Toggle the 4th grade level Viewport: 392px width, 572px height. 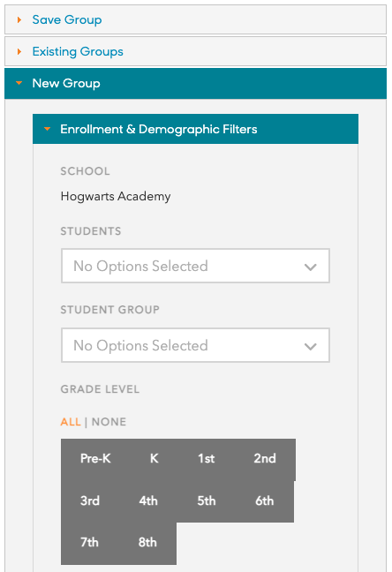tap(148, 500)
